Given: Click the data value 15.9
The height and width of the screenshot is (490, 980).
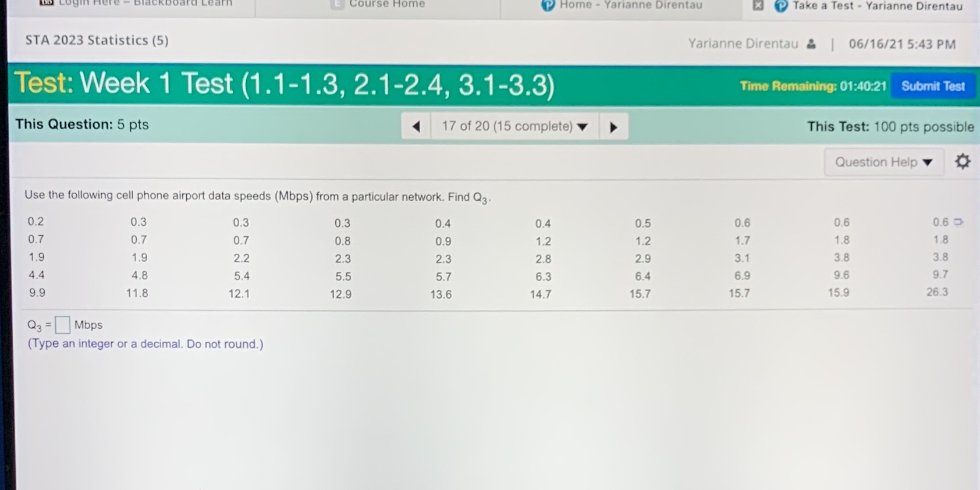Looking at the screenshot, I should [839, 293].
